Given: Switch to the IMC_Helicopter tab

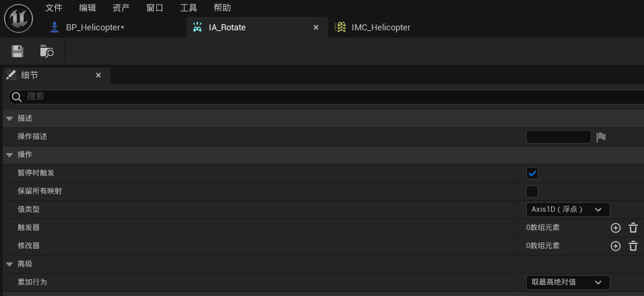Looking at the screenshot, I should pos(381,28).
